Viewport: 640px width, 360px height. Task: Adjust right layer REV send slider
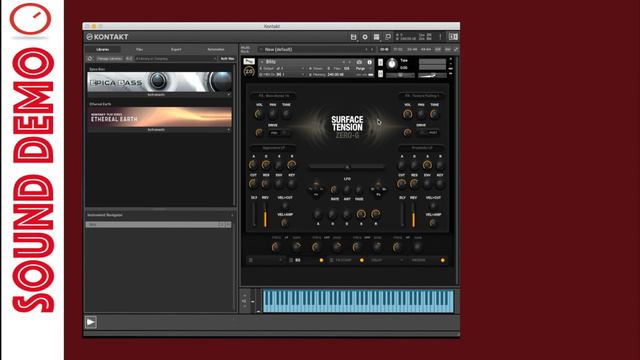(413, 214)
